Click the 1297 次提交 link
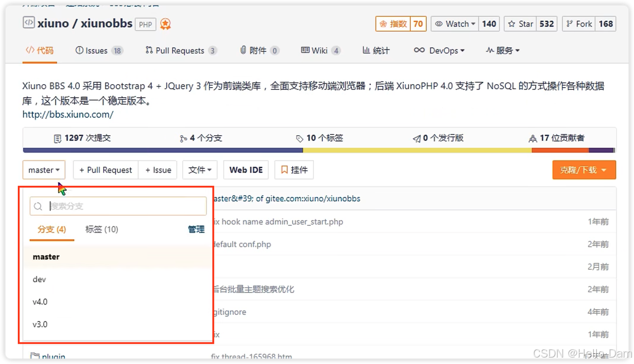Viewport: 634px width, 364px height. 82,138
